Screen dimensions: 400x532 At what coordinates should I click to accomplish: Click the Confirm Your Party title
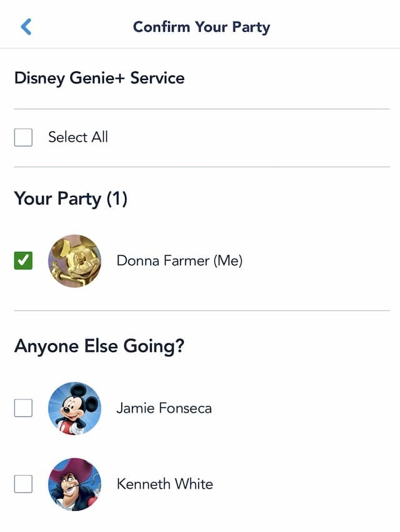click(201, 27)
